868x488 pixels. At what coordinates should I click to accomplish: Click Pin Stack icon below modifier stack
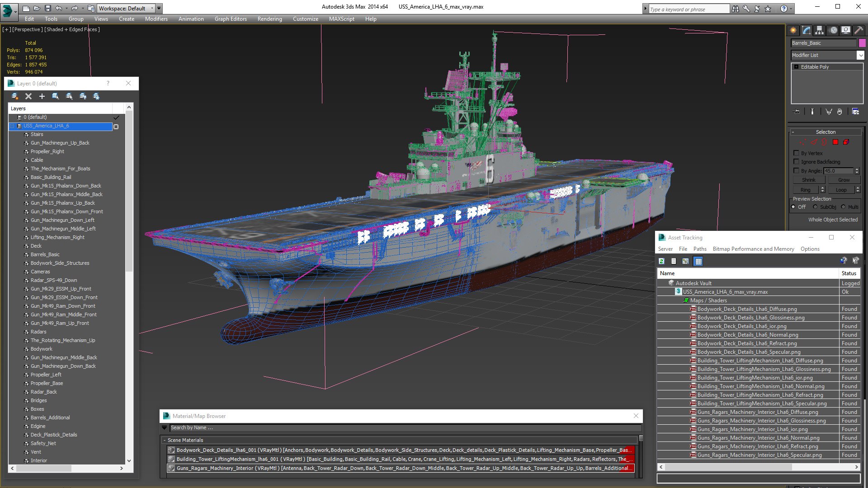click(797, 112)
